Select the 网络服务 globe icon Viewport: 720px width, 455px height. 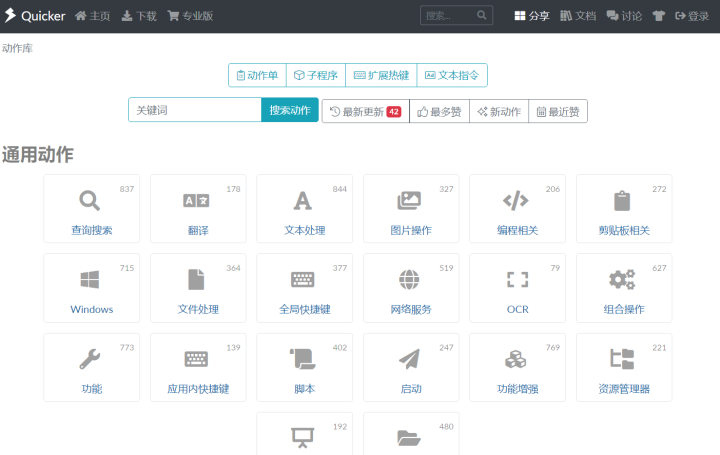[409, 280]
